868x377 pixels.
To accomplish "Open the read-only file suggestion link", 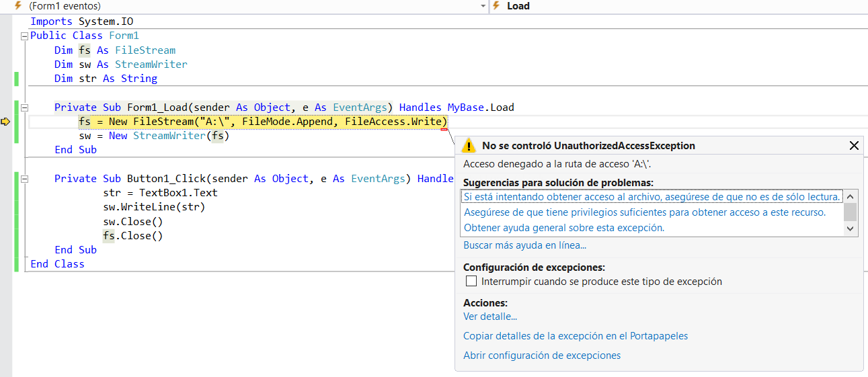I will point(652,197).
